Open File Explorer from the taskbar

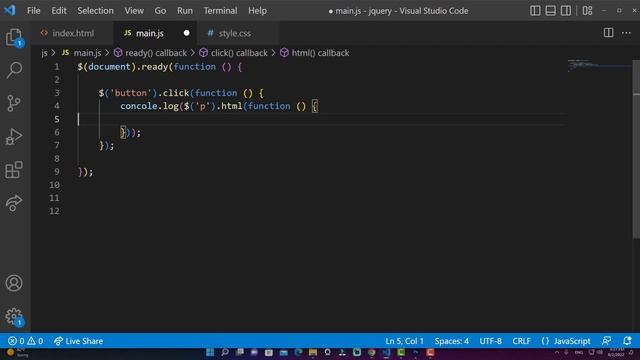tap(313, 353)
